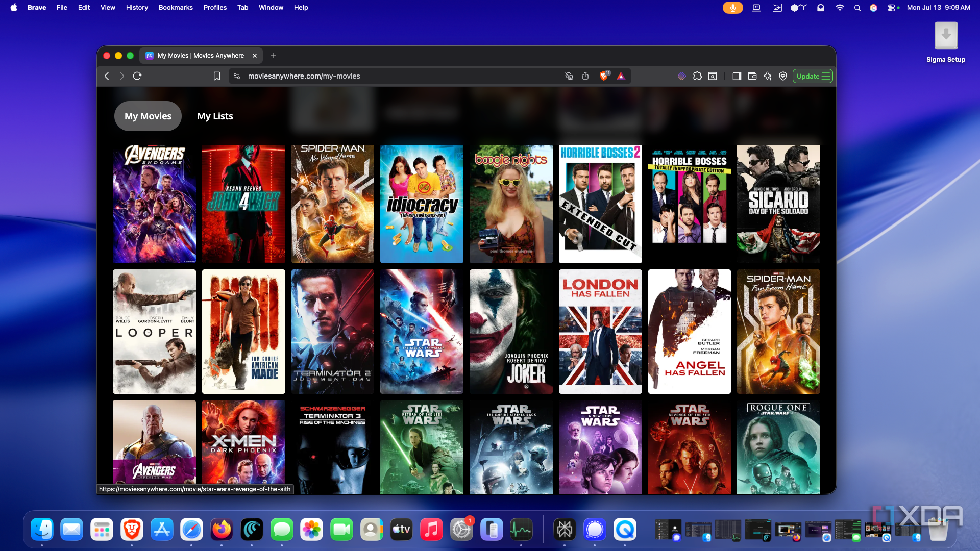
Task: Click the purple diamond extension icon
Action: [x=682, y=76]
